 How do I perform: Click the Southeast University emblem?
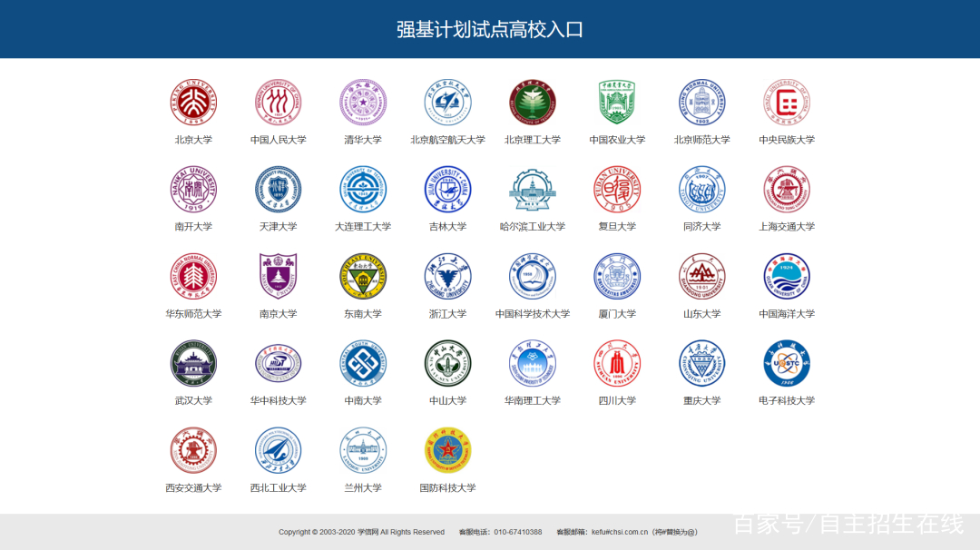click(363, 276)
